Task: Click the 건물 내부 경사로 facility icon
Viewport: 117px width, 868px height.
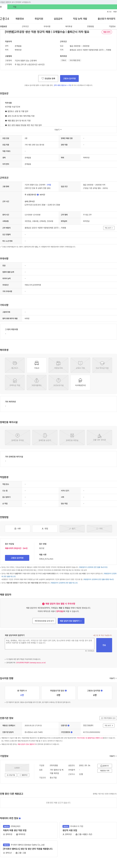Action: pyautogui.click(x=99, y=437)
